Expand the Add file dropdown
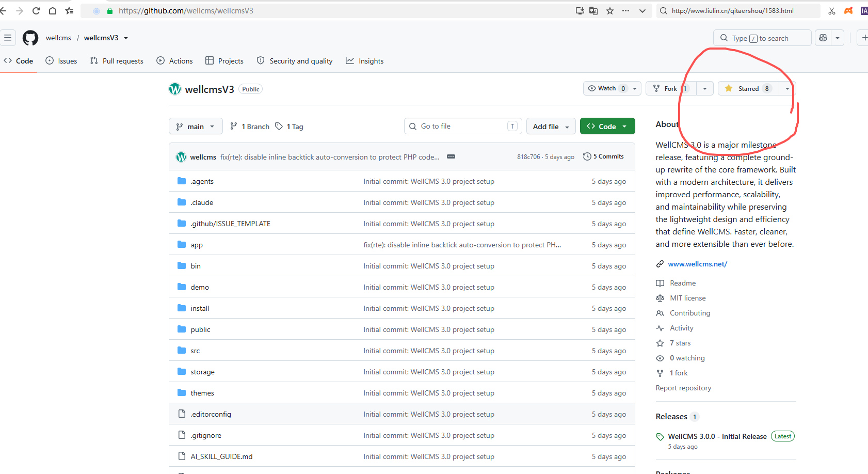Image resolution: width=868 pixels, height=474 pixels. tap(551, 126)
